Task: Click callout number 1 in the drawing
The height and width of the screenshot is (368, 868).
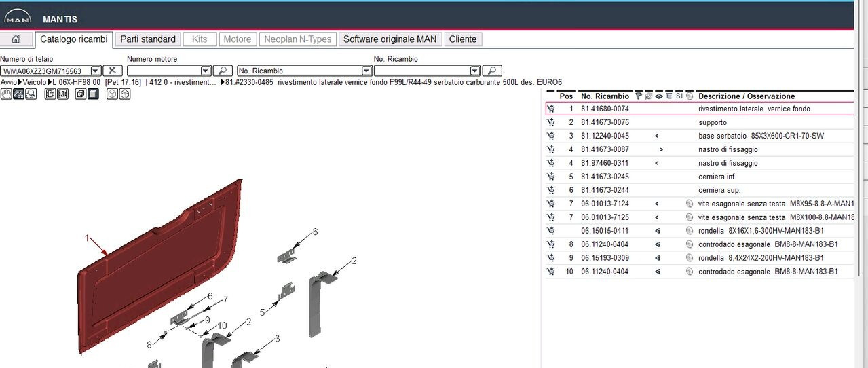Action: click(x=87, y=238)
